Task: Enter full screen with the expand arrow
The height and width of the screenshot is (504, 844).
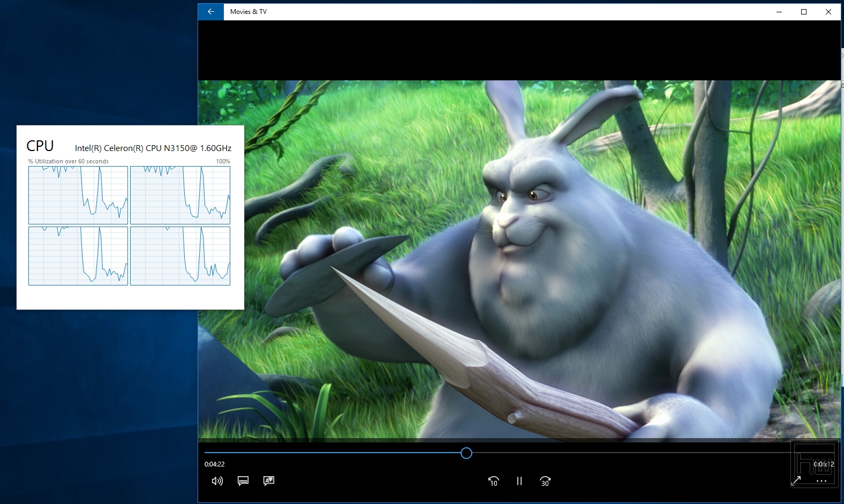Action: (796, 480)
